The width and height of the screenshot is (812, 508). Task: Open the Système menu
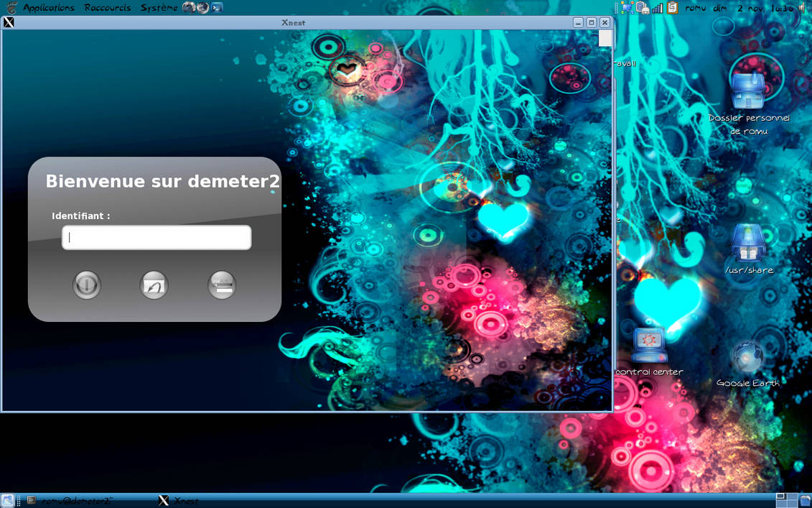click(160, 7)
